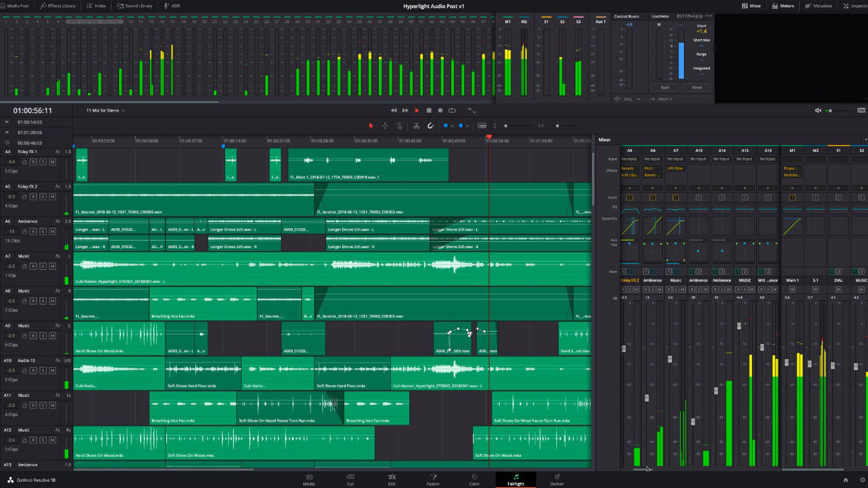
Task: Switch to the Color page
Action: [474, 479]
